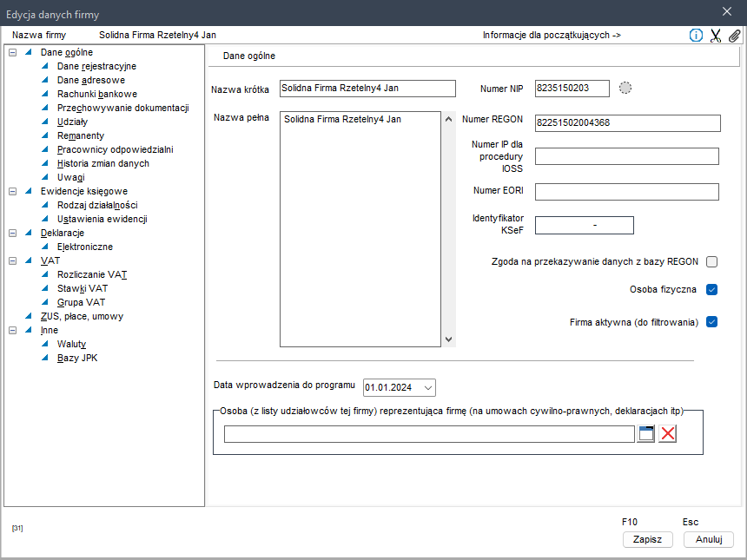
Task: Click blue triangle icon beside ZUS, płace, umowy
Action: tap(29, 316)
